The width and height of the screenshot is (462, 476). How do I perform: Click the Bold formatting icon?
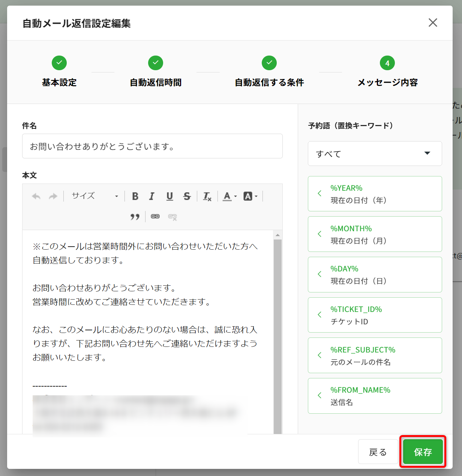[x=135, y=196]
